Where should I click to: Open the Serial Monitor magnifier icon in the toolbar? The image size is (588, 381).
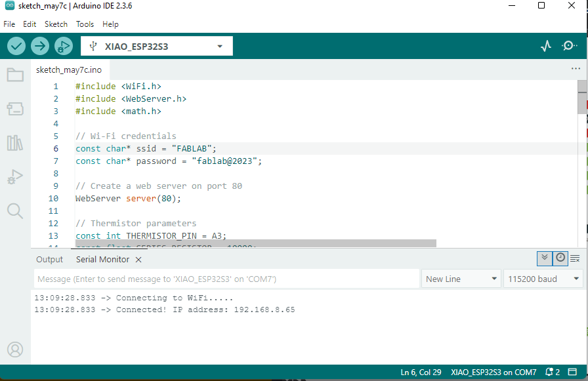tap(569, 46)
